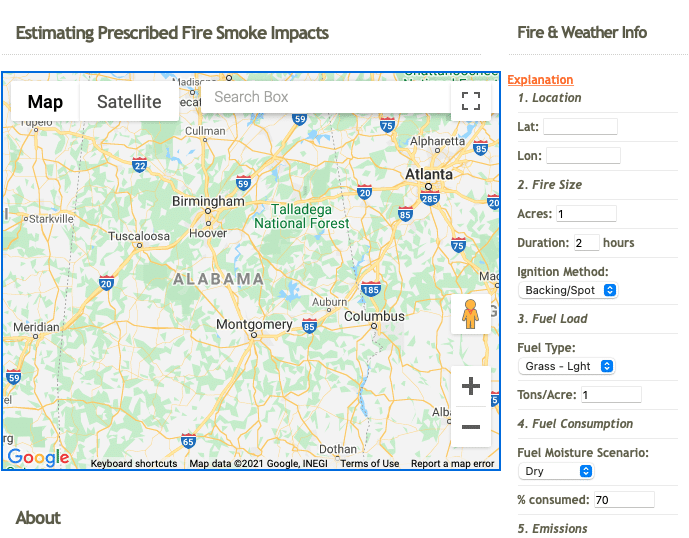
Task: Switch to Satellite map view
Action: tap(129, 102)
